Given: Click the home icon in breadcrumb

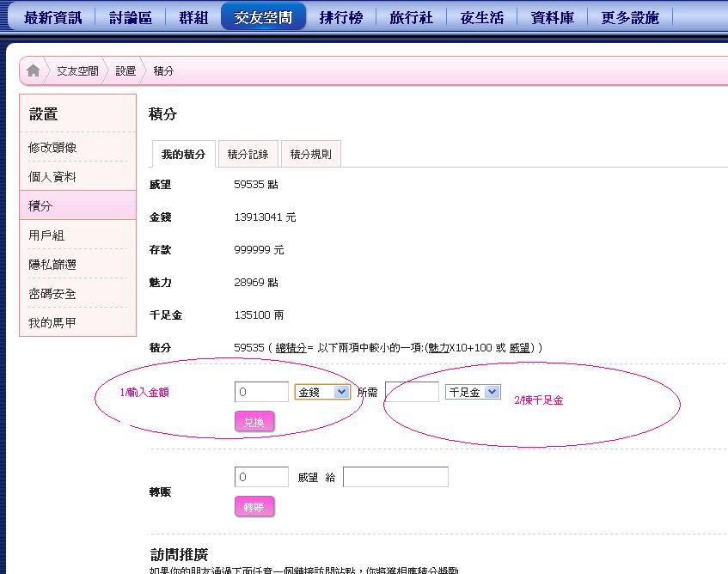Looking at the screenshot, I should pyautogui.click(x=33, y=71).
